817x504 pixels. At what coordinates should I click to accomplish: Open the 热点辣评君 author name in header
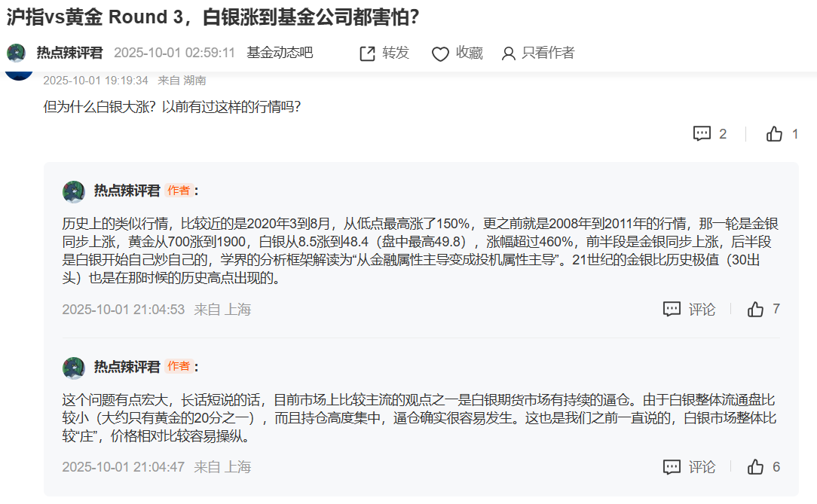[x=70, y=53]
